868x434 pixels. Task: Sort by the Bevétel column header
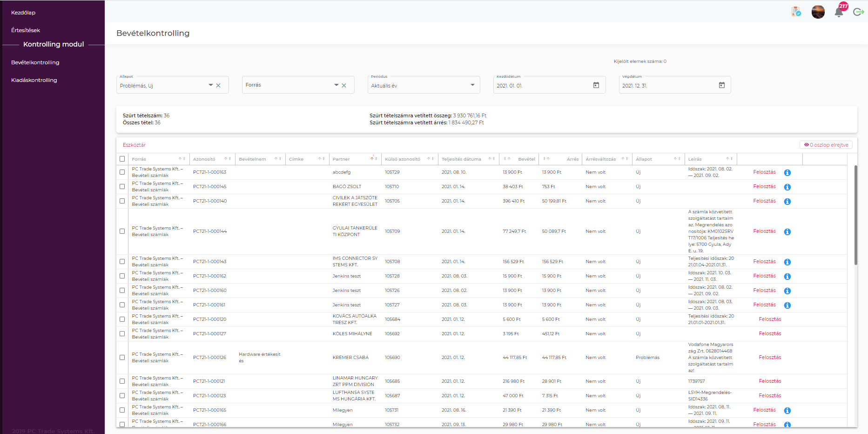tap(526, 159)
